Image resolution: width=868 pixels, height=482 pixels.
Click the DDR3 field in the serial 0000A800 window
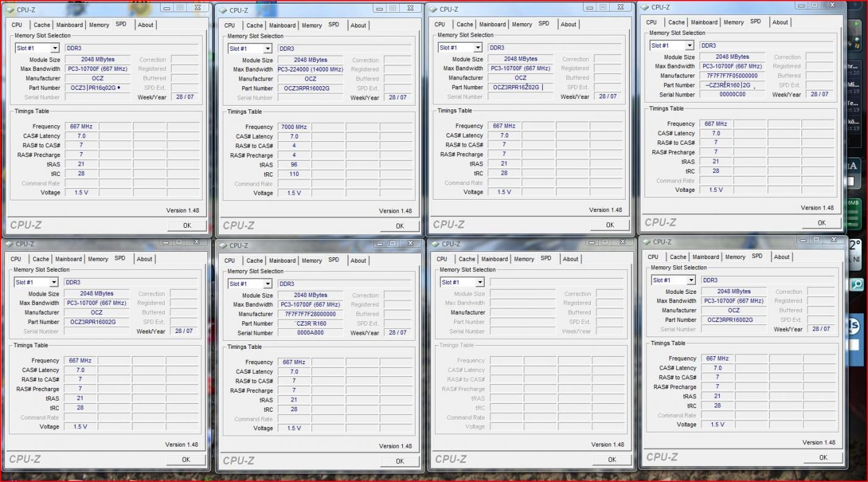point(344,284)
